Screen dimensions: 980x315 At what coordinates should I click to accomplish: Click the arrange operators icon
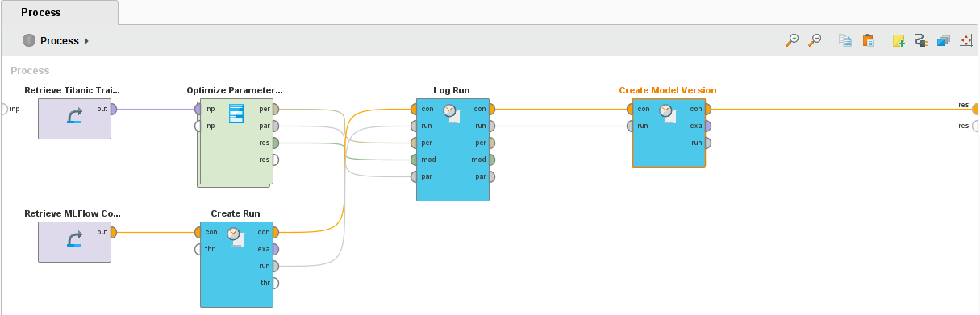click(x=944, y=40)
